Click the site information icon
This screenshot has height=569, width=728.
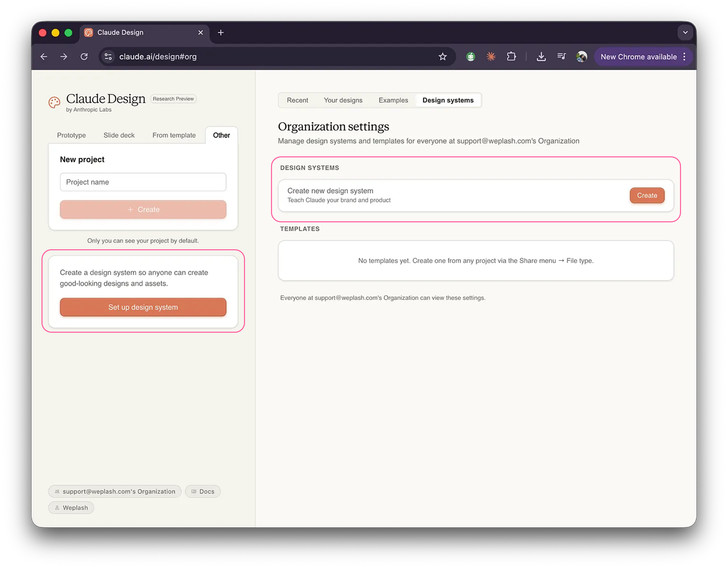click(108, 57)
